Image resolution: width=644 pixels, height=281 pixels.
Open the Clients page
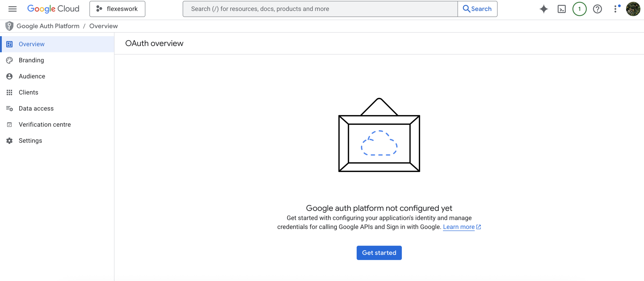pos(28,92)
